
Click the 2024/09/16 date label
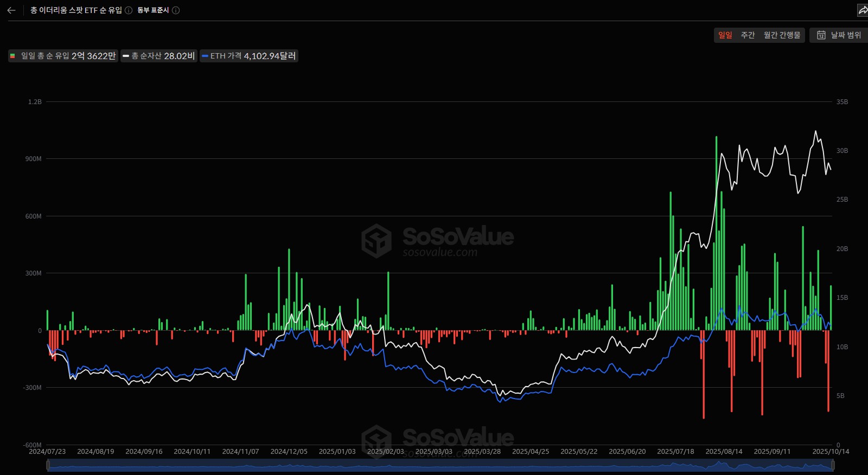pyautogui.click(x=144, y=452)
